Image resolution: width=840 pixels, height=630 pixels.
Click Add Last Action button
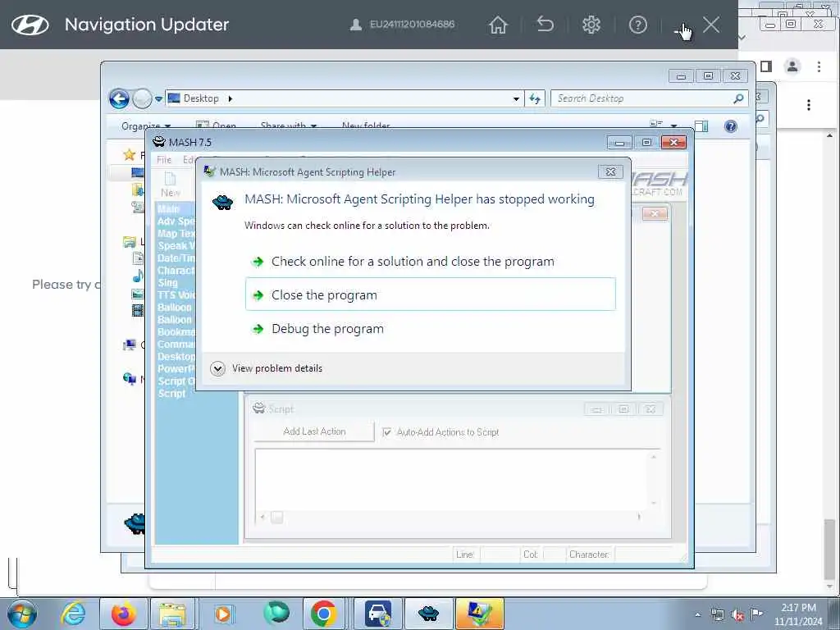coord(314,431)
